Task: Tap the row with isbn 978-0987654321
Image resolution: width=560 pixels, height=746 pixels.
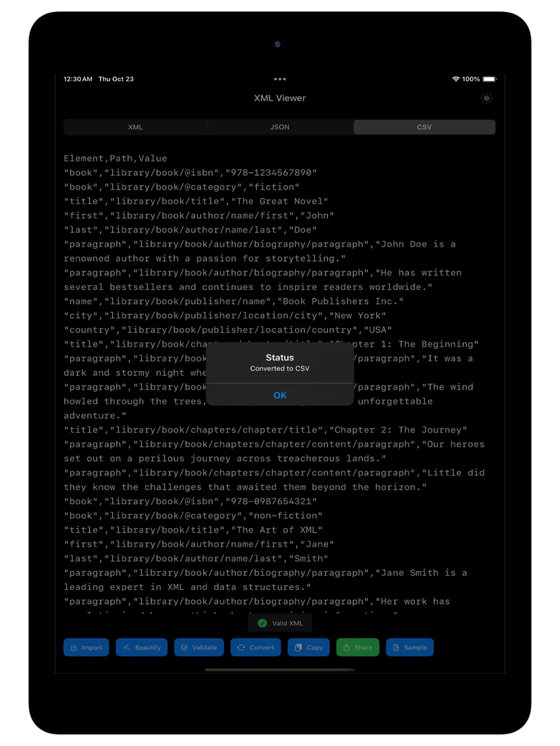Action: click(x=190, y=501)
